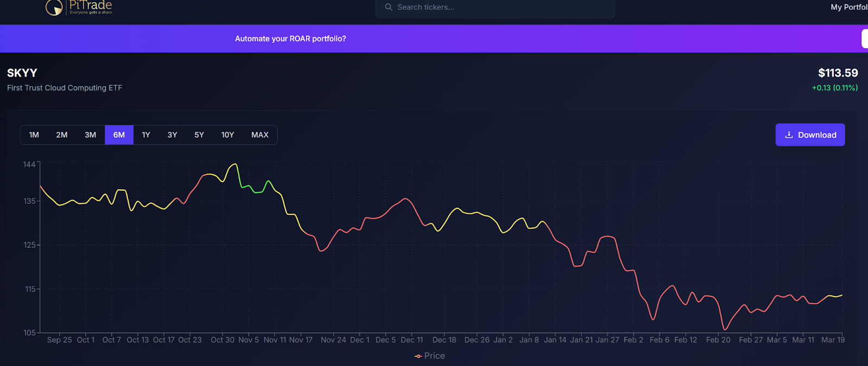Click the Feb 12 date label
The image size is (868, 366).
tap(686, 340)
